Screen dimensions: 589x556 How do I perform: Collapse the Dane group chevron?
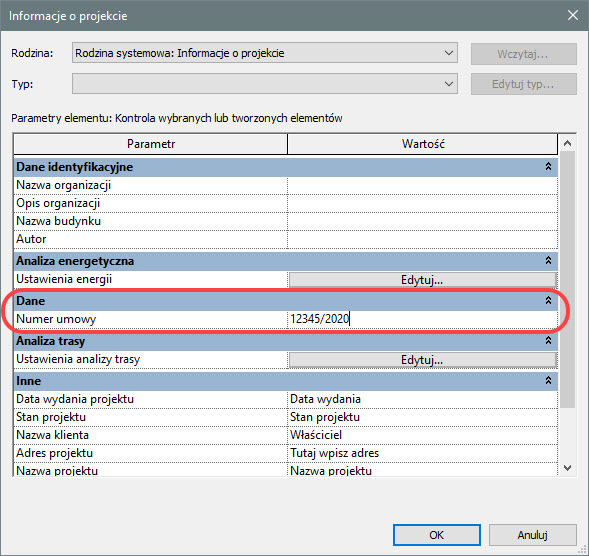[x=548, y=300]
